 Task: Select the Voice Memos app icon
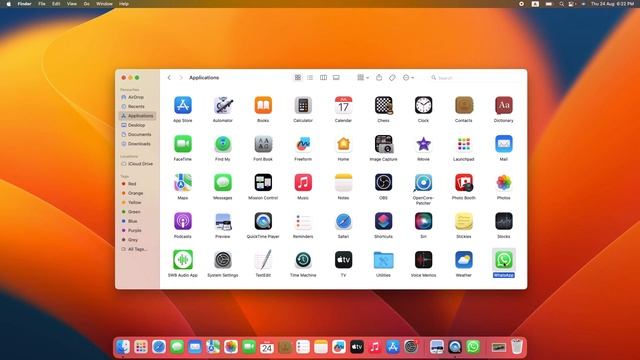(423, 260)
